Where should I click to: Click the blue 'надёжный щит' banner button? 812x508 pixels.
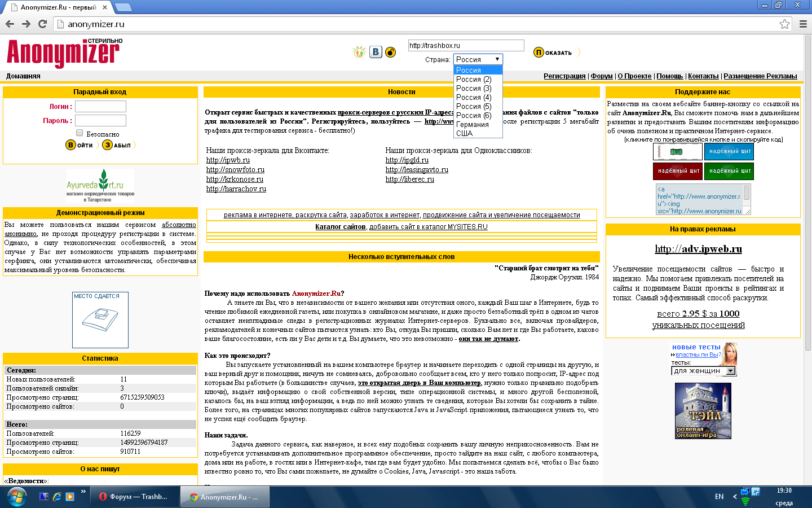[729, 151]
